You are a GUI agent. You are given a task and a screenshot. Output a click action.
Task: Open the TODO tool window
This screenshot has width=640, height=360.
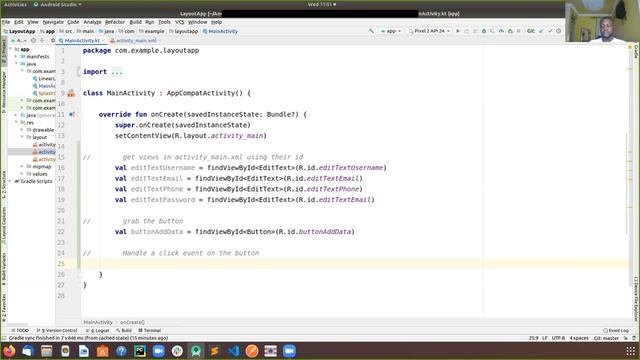click(x=20, y=330)
